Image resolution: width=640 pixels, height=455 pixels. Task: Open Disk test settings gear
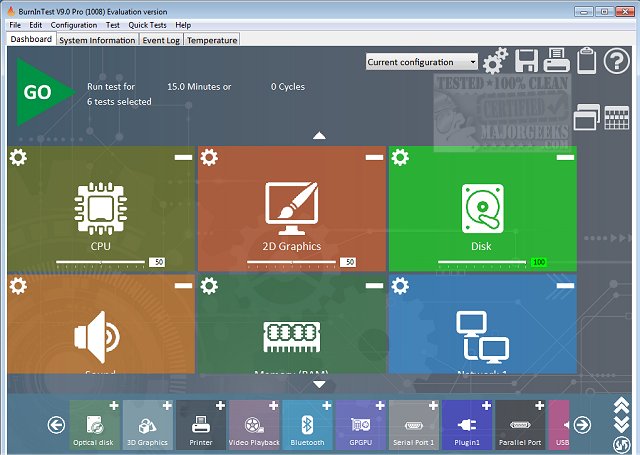pyautogui.click(x=399, y=157)
